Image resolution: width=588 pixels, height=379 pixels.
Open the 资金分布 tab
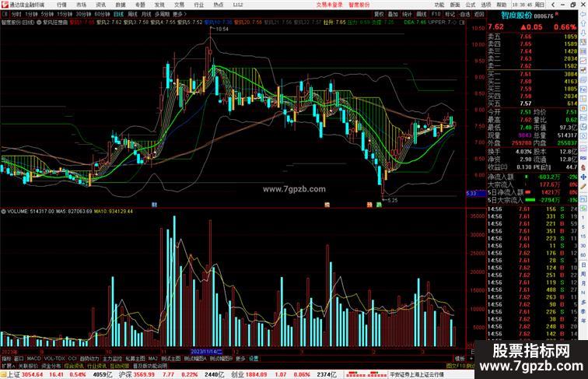tap(51, 366)
